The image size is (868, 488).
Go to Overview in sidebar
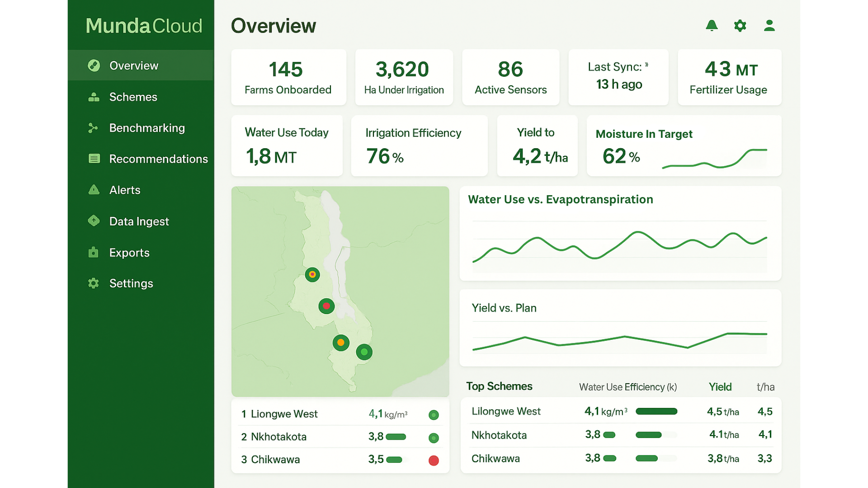134,66
